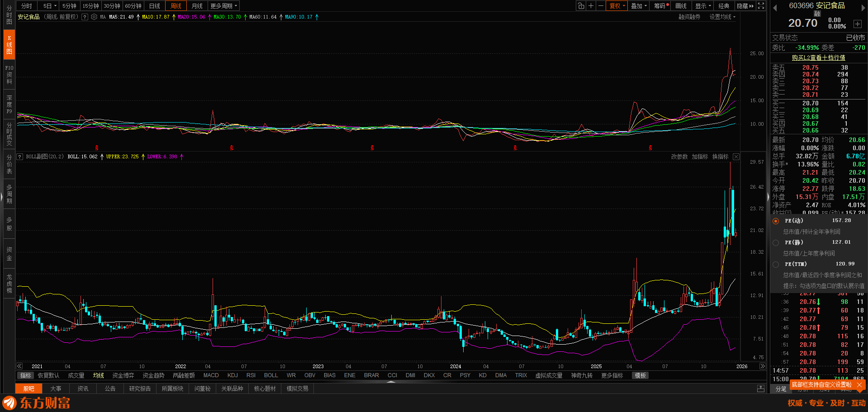Select the PE(动) radio option

[776, 221]
